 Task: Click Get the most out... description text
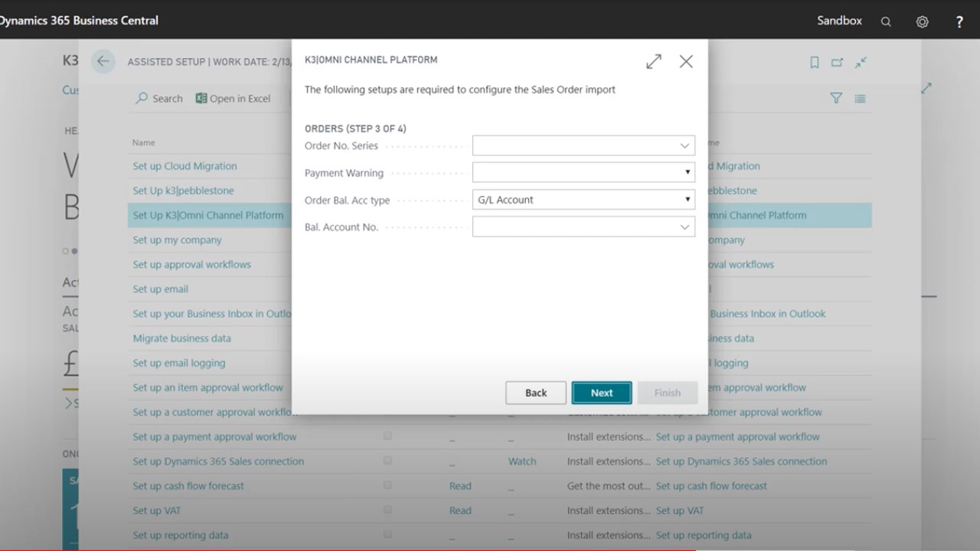(x=609, y=485)
